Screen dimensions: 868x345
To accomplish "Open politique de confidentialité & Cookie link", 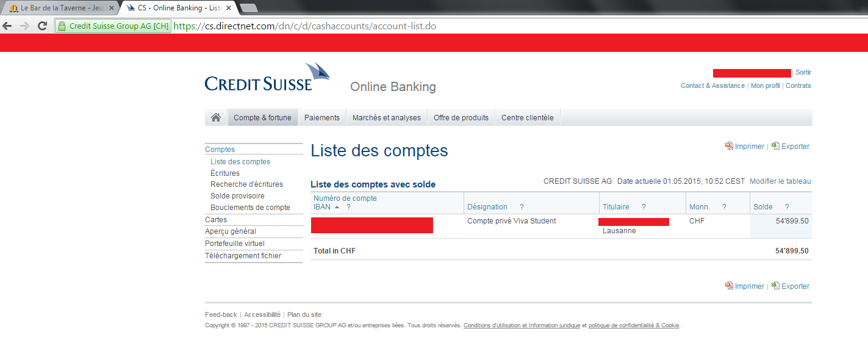I will pos(634,325).
